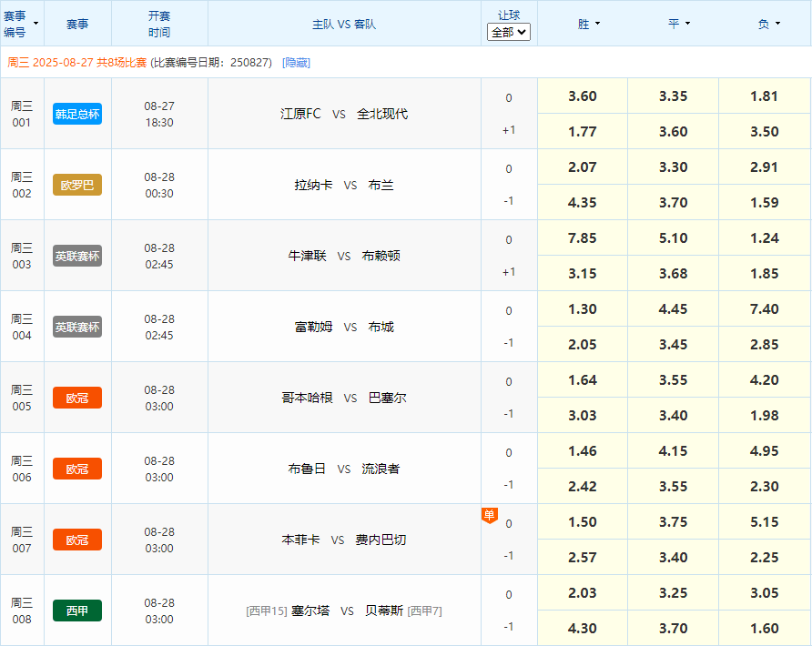The height and width of the screenshot is (646, 812).
Task: Click the 韩足总杯 league badge
Action: click(77, 114)
